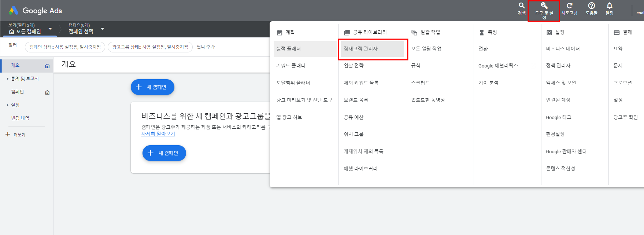
Task: Click the plus icon next to 더보기
Action: point(8,134)
